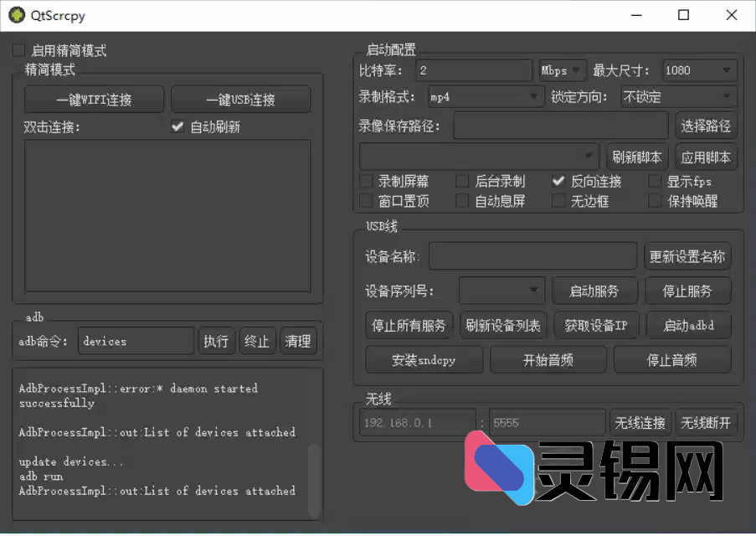756x536 pixels.
Task: Execute adb devices with 执行 button
Action: (216, 341)
